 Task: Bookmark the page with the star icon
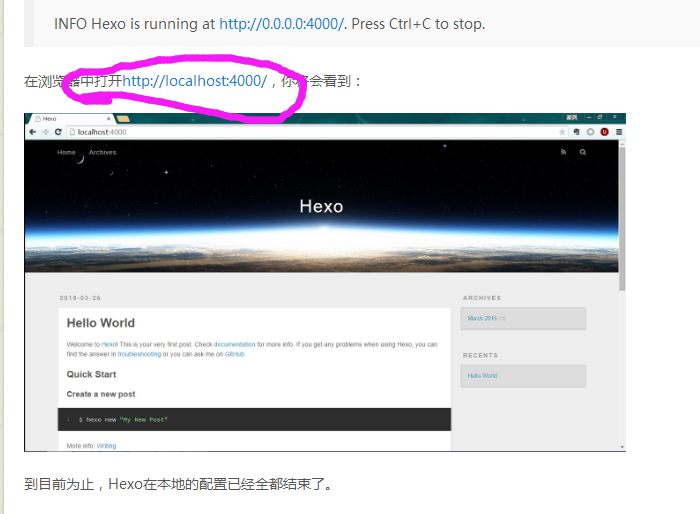pos(562,132)
